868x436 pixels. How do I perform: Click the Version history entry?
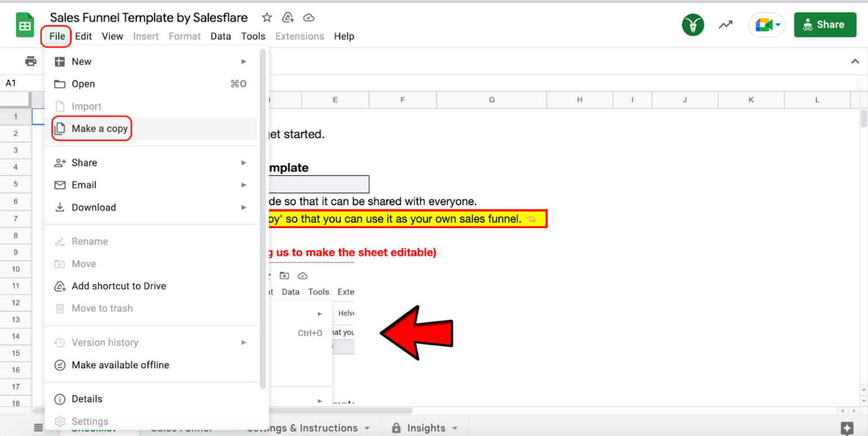tap(151, 343)
